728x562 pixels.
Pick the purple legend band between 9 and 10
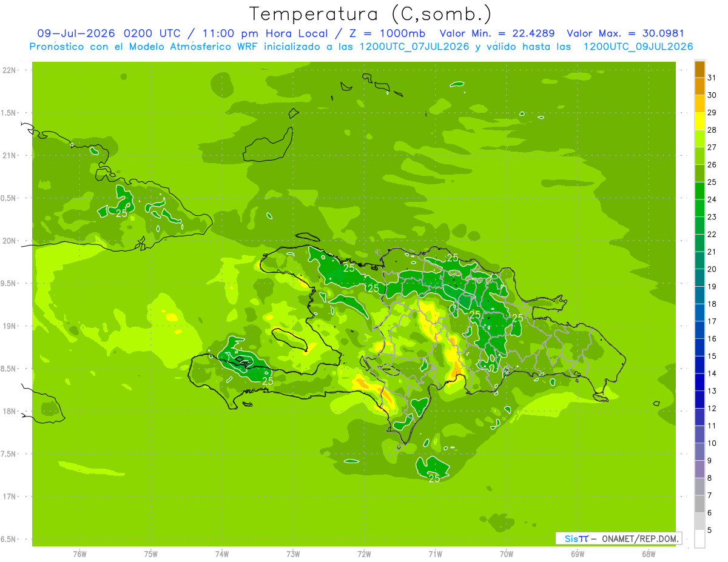tap(699, 452)
